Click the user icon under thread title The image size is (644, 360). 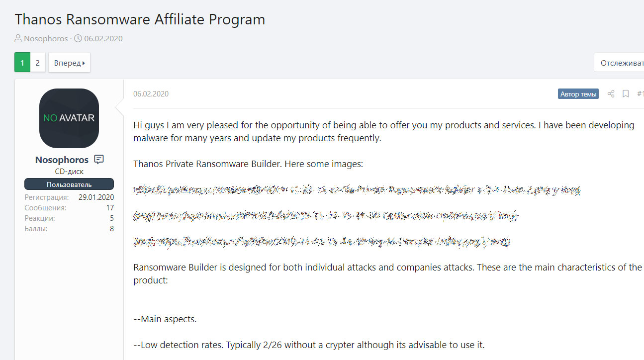click(18, 38)
